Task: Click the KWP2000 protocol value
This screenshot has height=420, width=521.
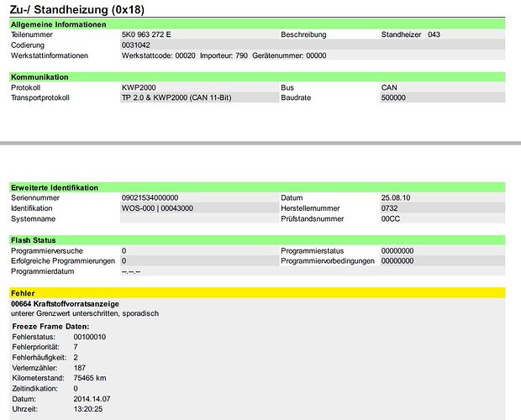Action: (139, 87)
